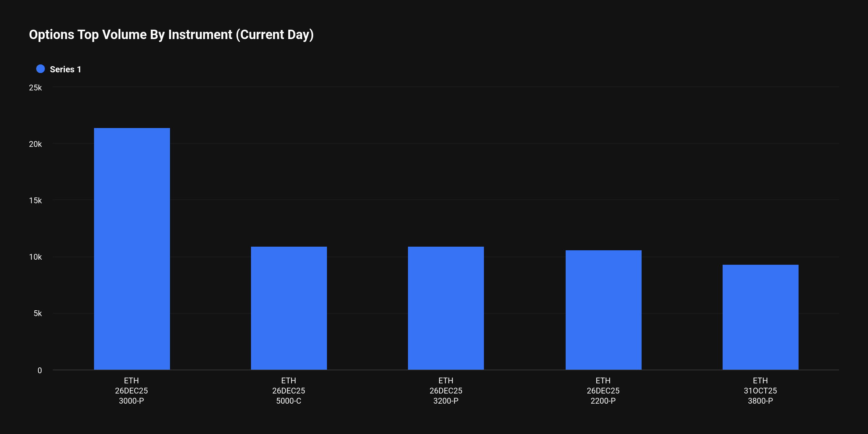Select the ETH 26DEC25 3200-P bar
The width and height of the screenshot is (868, 434).
click(446, 308)
